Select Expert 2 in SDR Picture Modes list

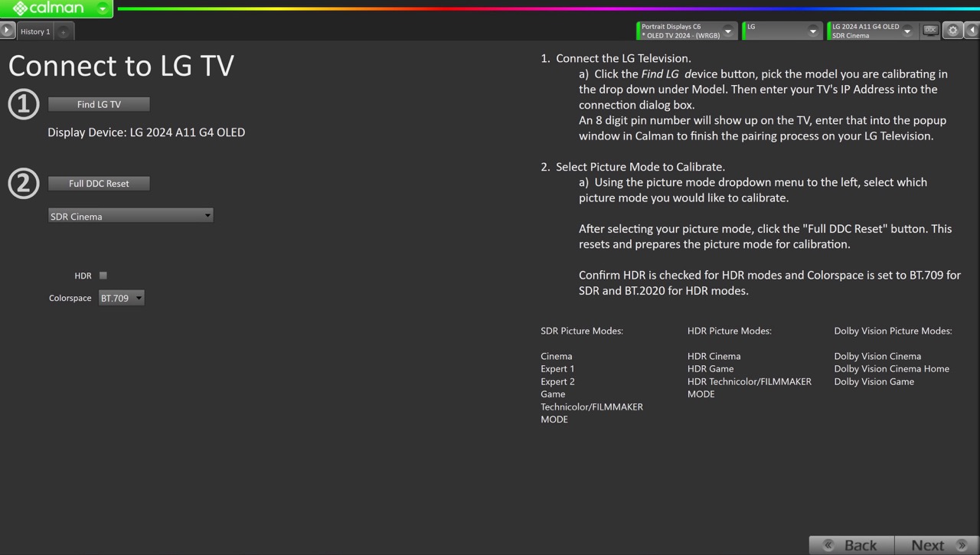[x=557, y=381]
